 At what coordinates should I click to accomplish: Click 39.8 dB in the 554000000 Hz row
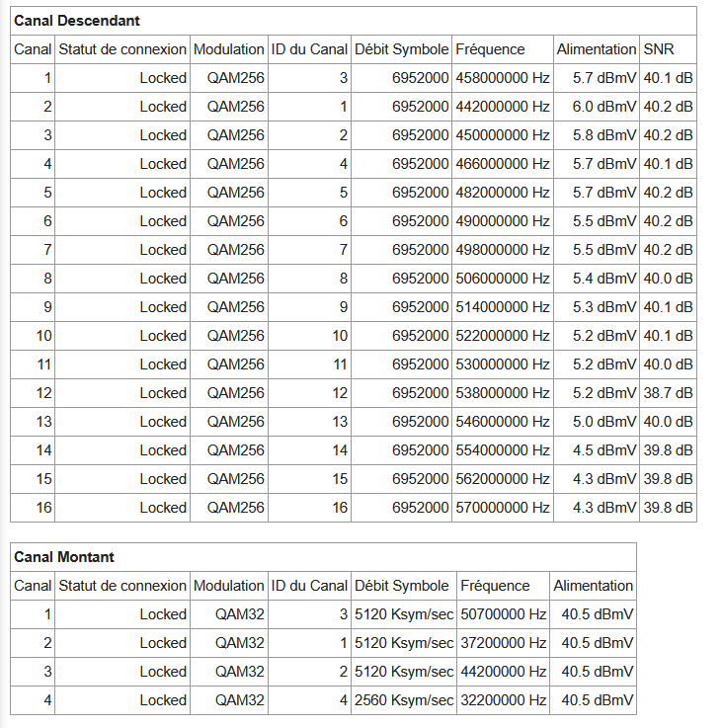pyautogui.click(x=668, y=450)
